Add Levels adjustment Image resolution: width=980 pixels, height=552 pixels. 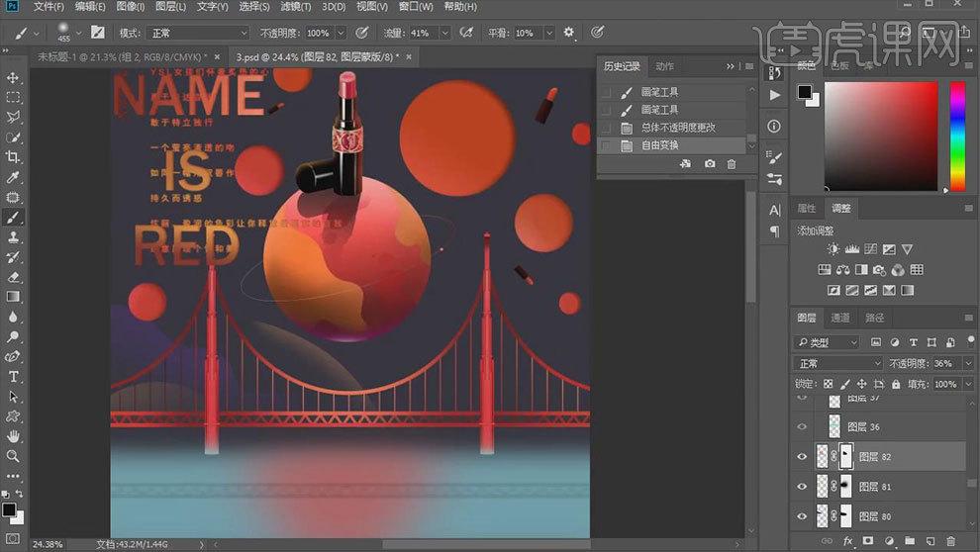[852, 249]
